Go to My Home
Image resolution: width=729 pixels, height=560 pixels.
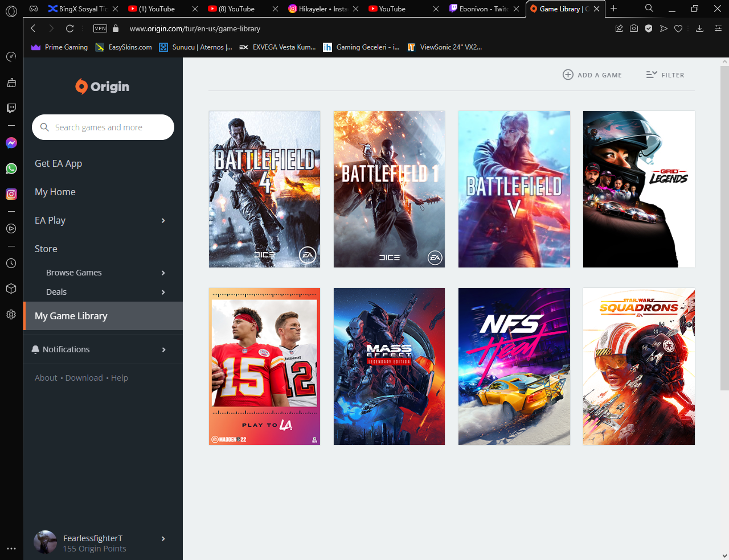(x=55, y=192)
